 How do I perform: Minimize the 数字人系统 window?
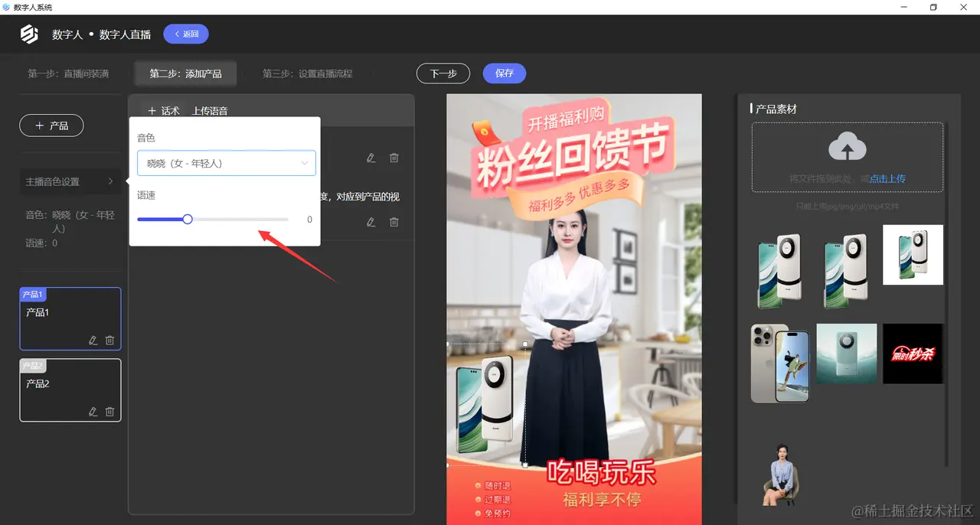pos(904,7)
